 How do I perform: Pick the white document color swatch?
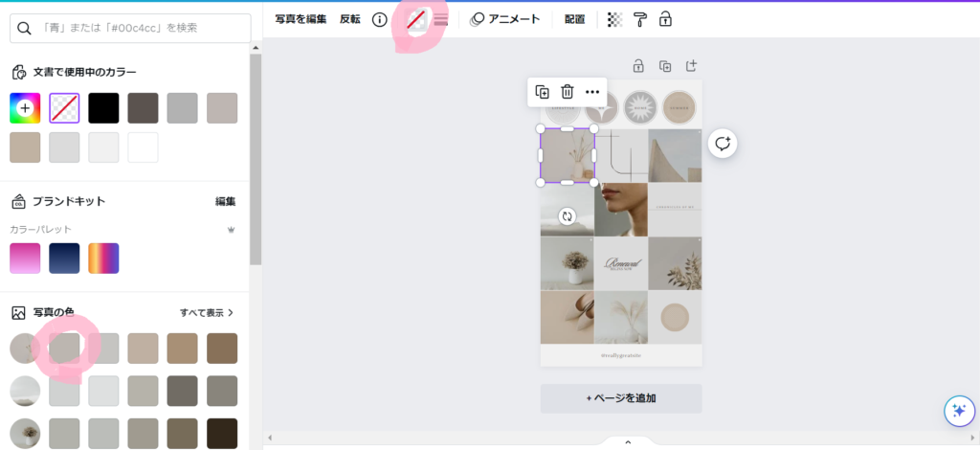tap(144, 147)
